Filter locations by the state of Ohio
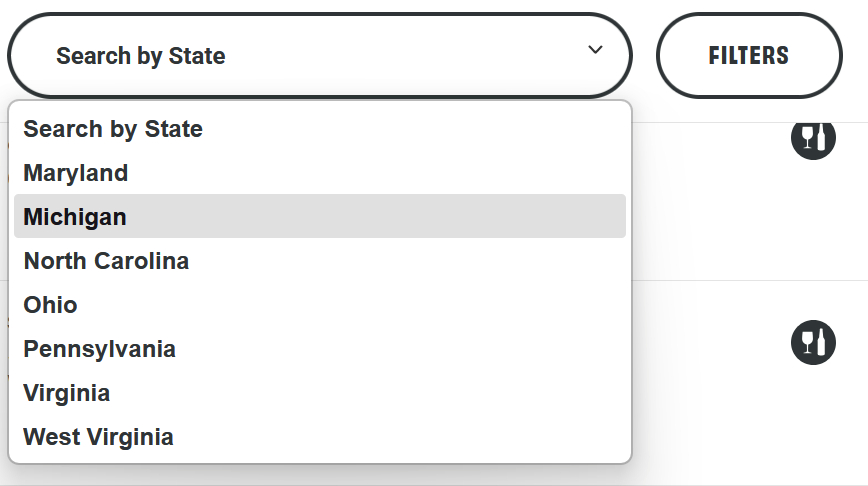Screen dimensions: 868x486 [x=50, y=305]
